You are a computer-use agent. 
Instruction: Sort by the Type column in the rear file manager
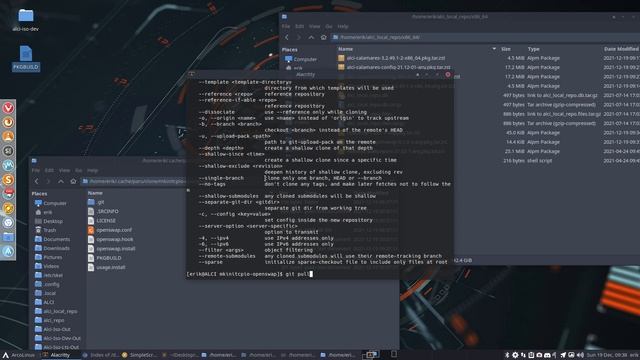(533, 49)
